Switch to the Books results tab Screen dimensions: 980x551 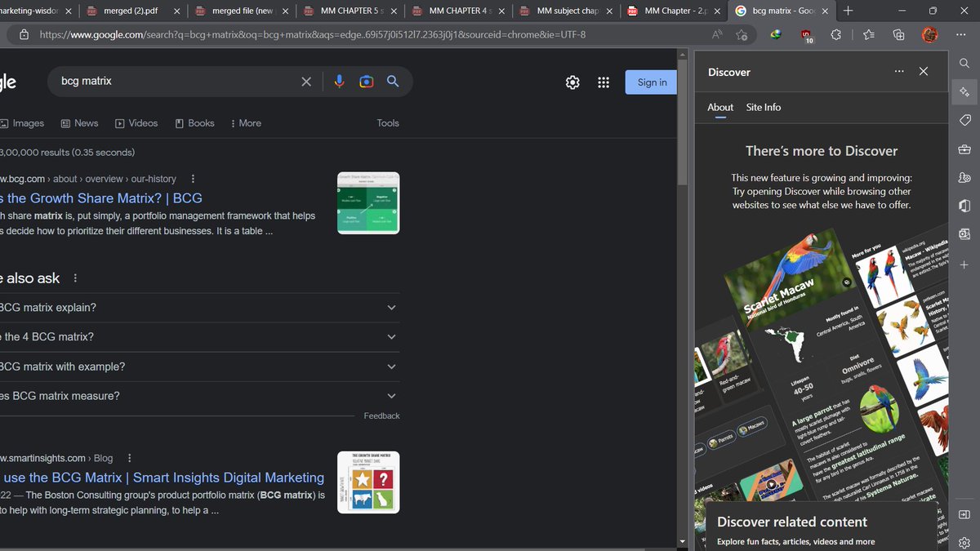pyautogui.click(x=194, y=123)
